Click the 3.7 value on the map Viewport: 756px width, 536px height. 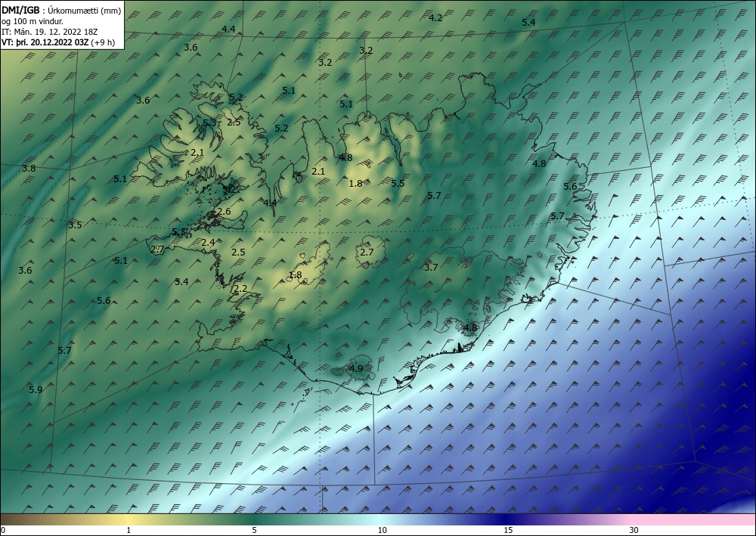click(431, 267)
